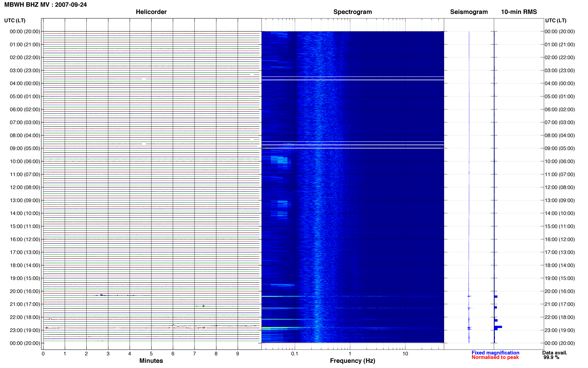This screenshot has width=588, height=368.
Task: Click the right 'UTC (LT)' axis label
Action: coord(556,20)
